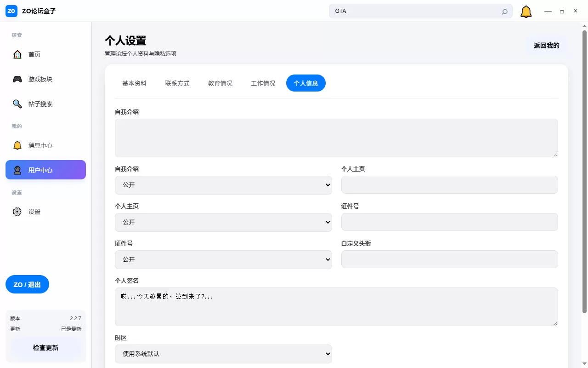Click the 消息中心 label in the sidebar
588x368 pixels.
tap(40, 145)
